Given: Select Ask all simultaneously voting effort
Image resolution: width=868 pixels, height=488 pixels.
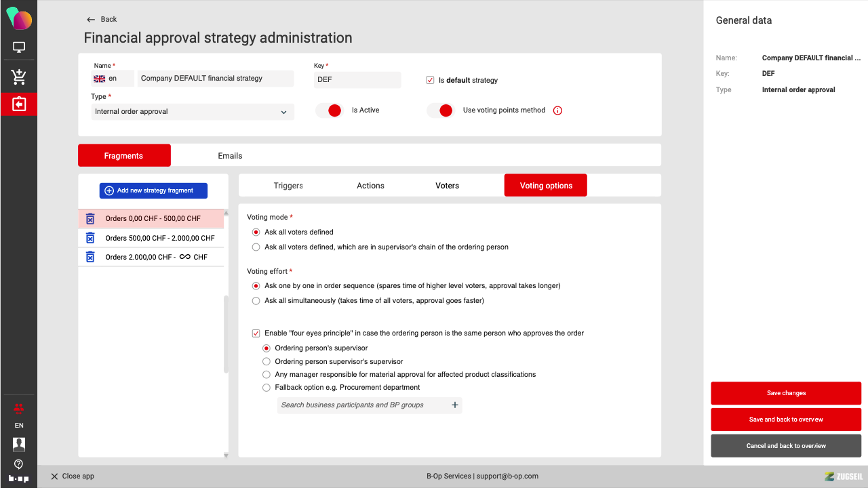Looking at the screenshot, I should [256, 300].
